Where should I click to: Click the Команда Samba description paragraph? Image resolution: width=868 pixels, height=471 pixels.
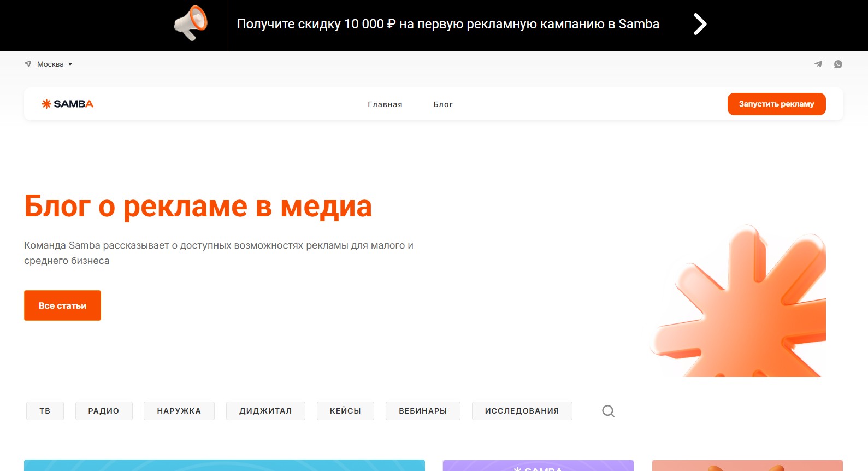coord(219,253)
